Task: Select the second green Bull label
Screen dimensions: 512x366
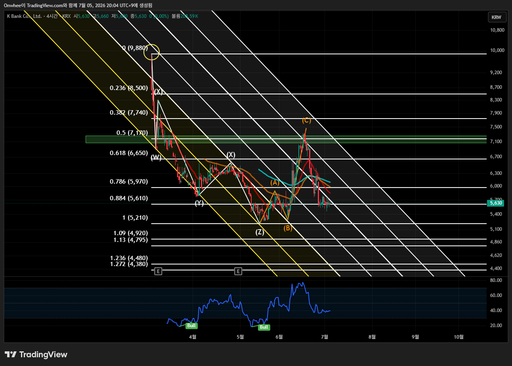Action: point(264,327)
